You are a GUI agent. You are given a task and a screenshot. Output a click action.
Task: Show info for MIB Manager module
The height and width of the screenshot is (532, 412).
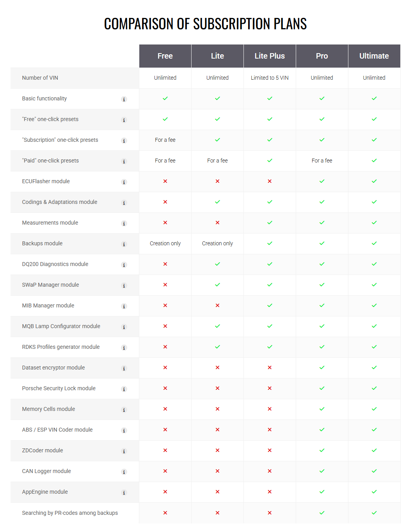[124, 306]
